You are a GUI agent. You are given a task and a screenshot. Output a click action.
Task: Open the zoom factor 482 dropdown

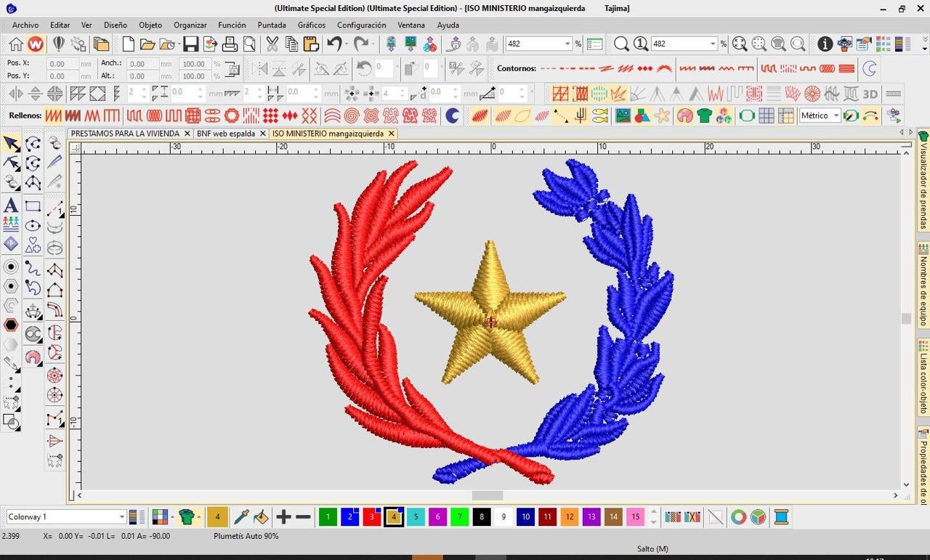(567, 44)
